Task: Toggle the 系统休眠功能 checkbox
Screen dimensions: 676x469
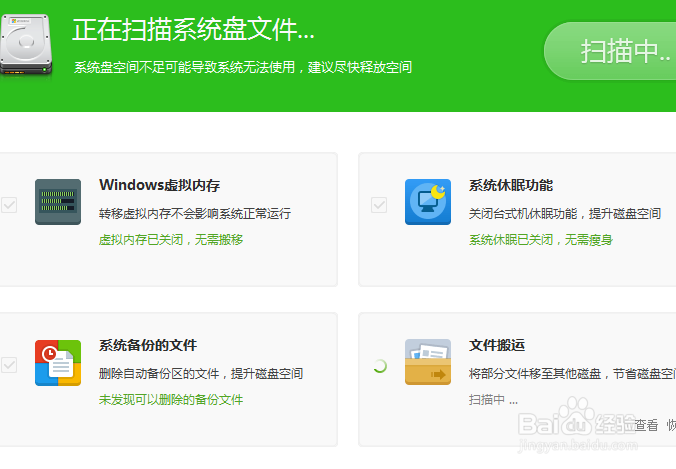Action: click(x=379, y=205)
